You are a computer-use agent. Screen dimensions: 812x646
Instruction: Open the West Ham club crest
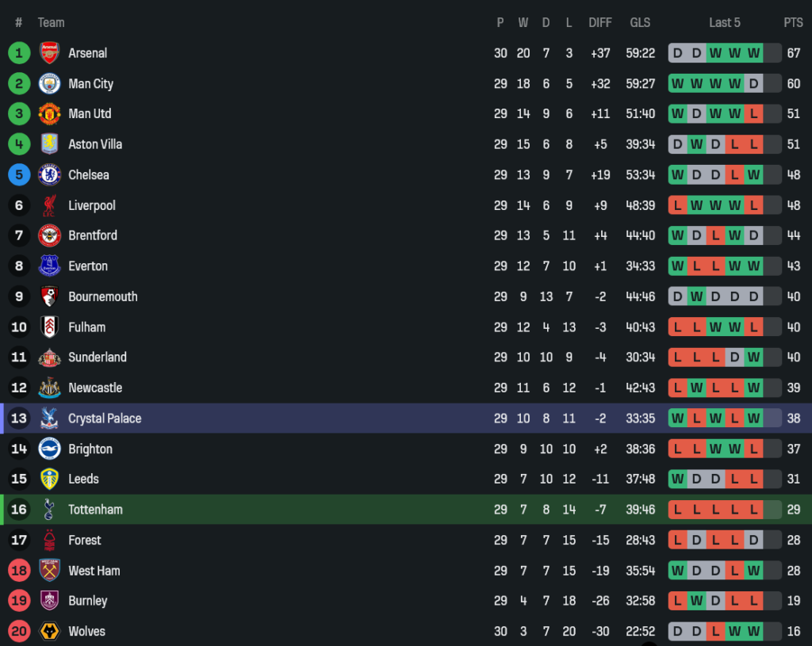(x=49, y=571)
